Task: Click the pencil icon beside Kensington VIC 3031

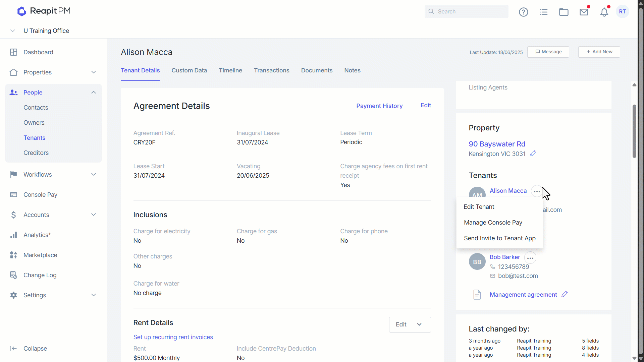Action: pos(533,154)
